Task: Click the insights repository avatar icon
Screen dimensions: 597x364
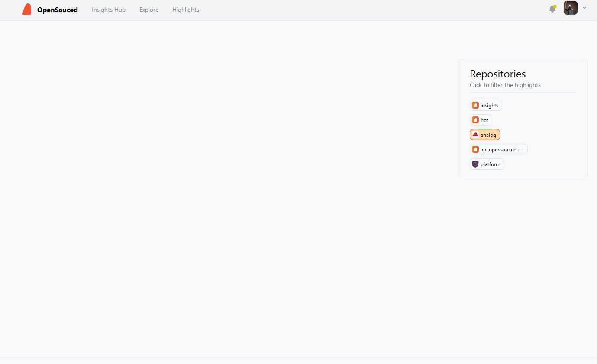Action: coord(475,105)
